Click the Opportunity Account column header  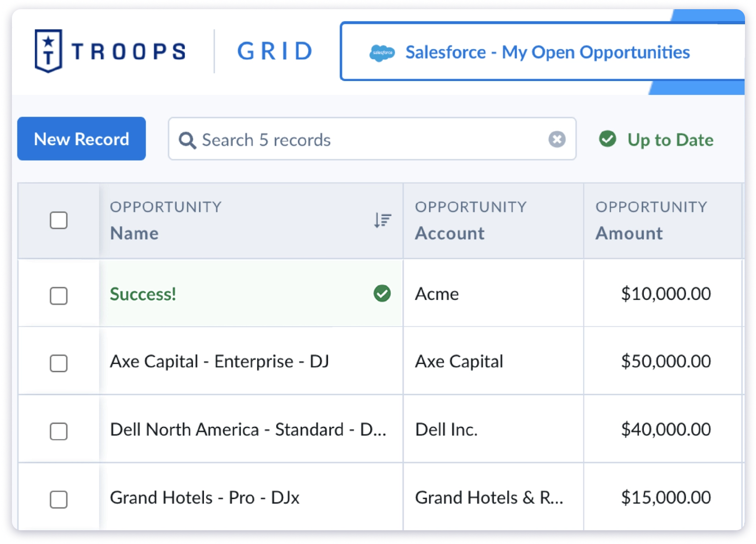tap(493, 221)
